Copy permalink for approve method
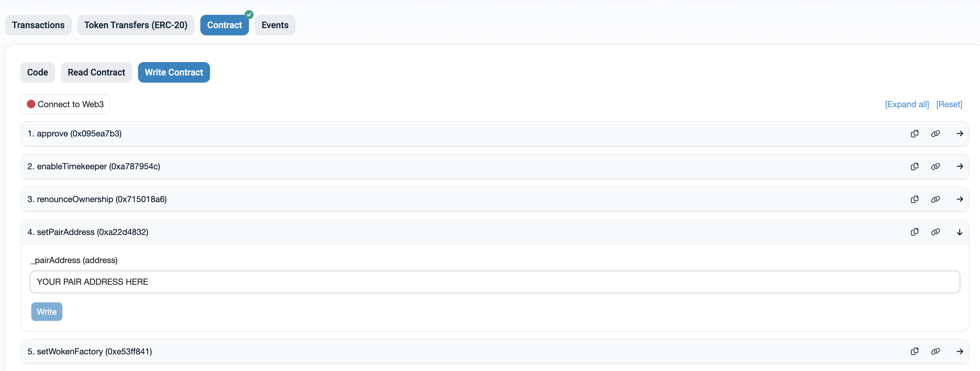This screenshot has height=371, width=980. [x=935, y=134]
